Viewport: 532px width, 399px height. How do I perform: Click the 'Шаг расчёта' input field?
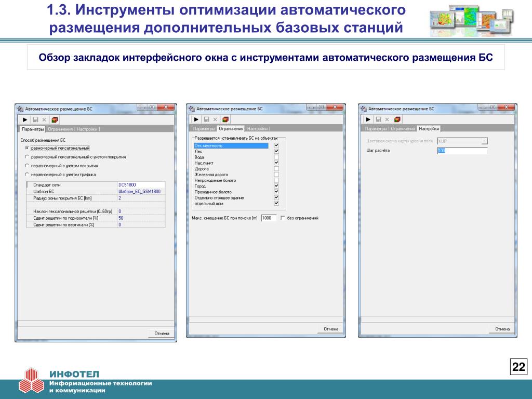pyautogui.click(x=462, y=151)
